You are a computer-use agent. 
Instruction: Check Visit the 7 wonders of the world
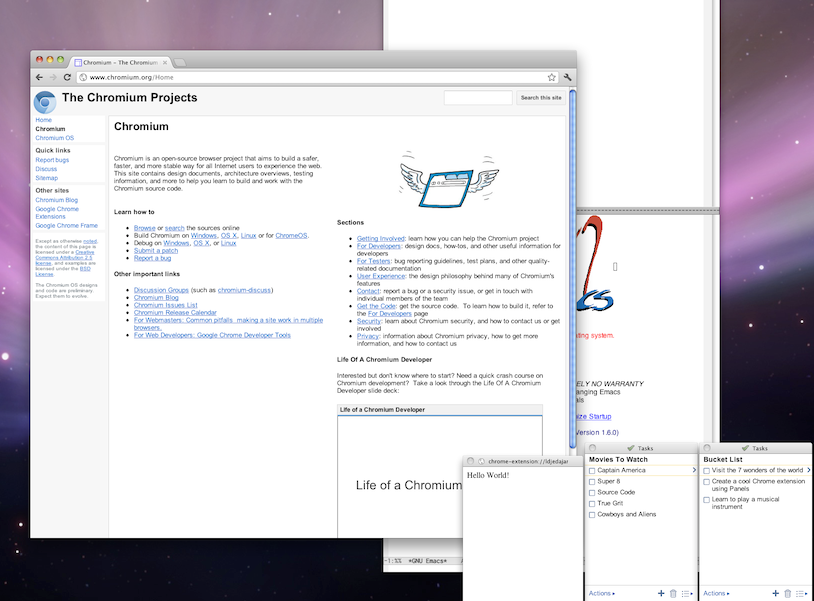(x=705, y=469)
